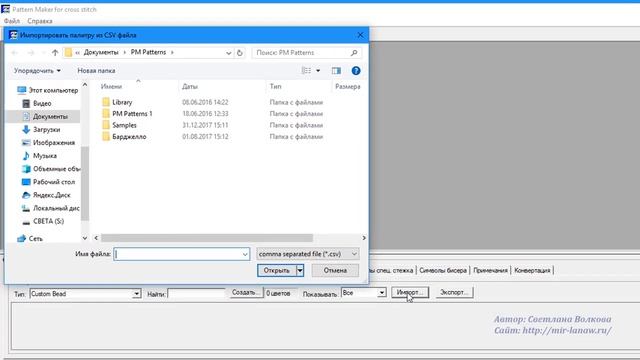Click the Импорт button

pyautogui.click(x=410, y=293)
